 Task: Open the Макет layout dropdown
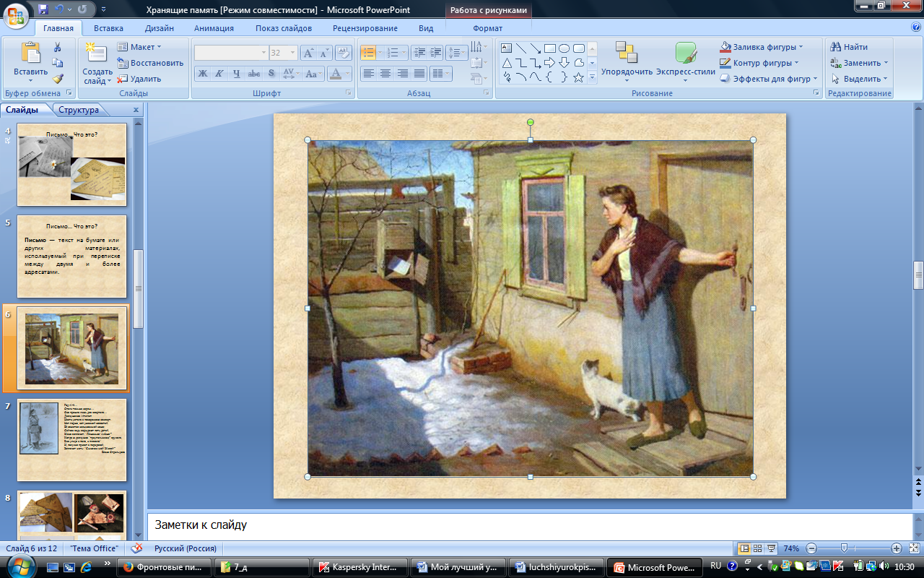pos(139,47)
